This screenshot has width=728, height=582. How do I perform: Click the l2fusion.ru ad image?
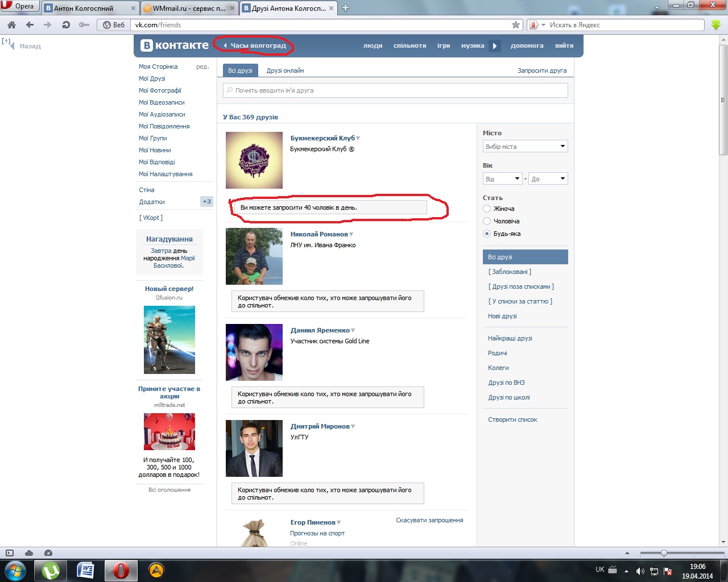[169, 340]
